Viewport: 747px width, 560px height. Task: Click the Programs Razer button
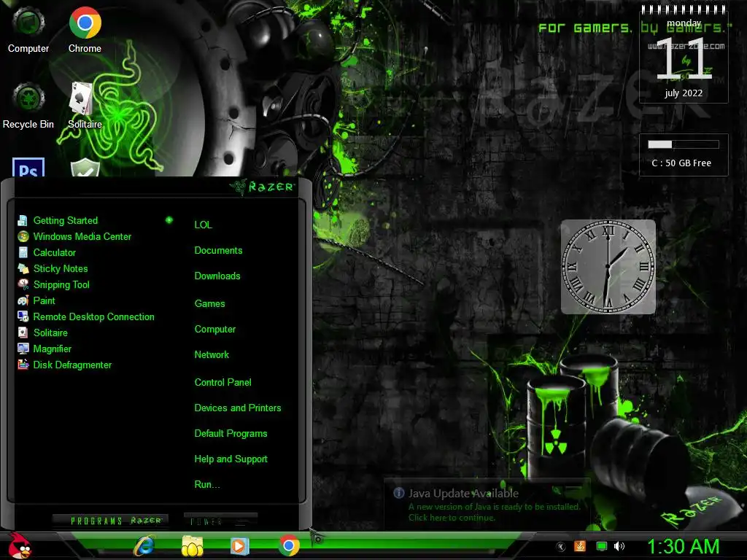coord(111,521)
